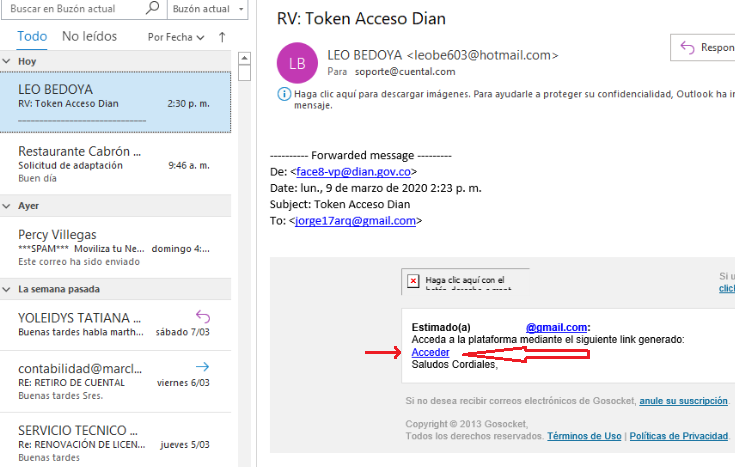Screen dimensions: 735x467
Task: Click the @gmail.com link after Estimado(a)
Action: click(x=556, y=327)
